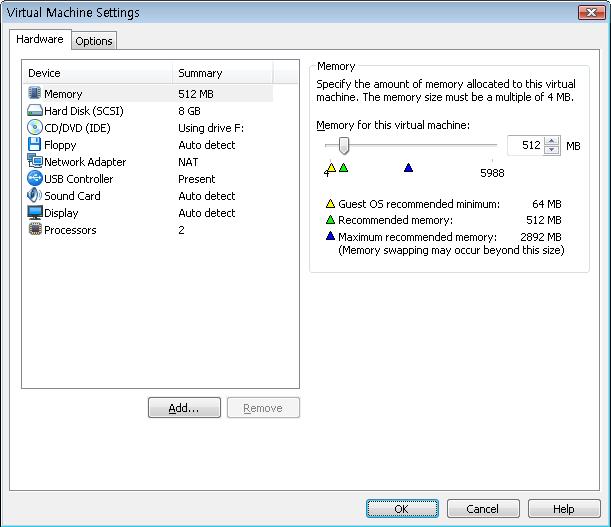This screenshot has width=611, height=527.
Task: Click the grayed Remove button
Action: point(263,408)
